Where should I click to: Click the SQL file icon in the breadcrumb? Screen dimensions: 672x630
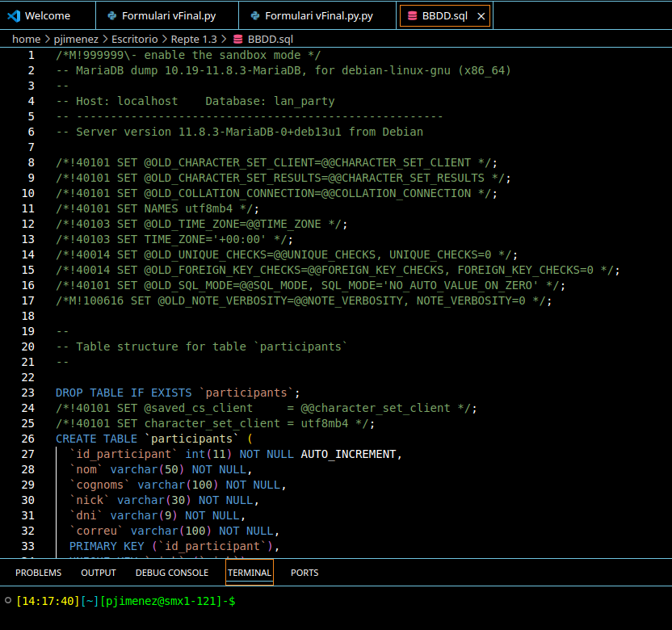(x=237, y=39)
